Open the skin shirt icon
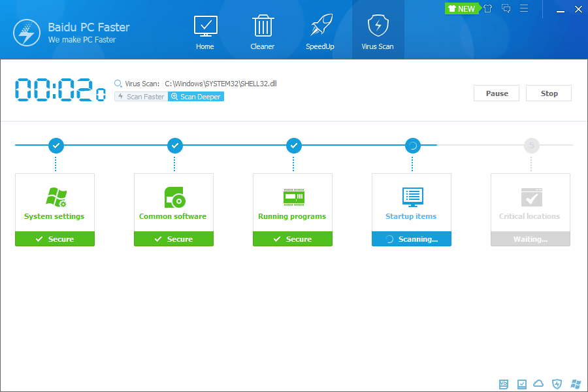Screen dimensions: 588x392 487,8
